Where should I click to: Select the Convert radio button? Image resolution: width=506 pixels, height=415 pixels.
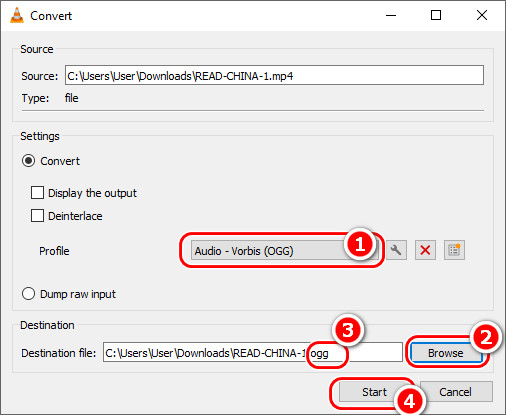28,161
